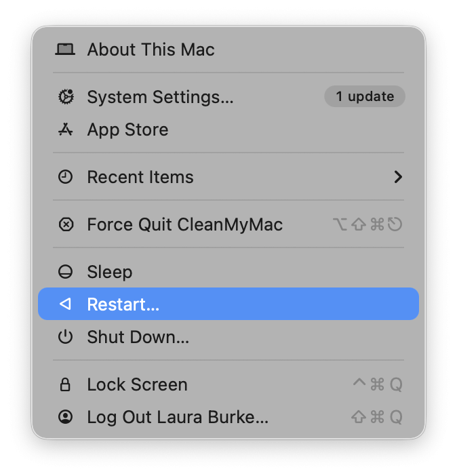Open About This Mac

pos(151,49)
